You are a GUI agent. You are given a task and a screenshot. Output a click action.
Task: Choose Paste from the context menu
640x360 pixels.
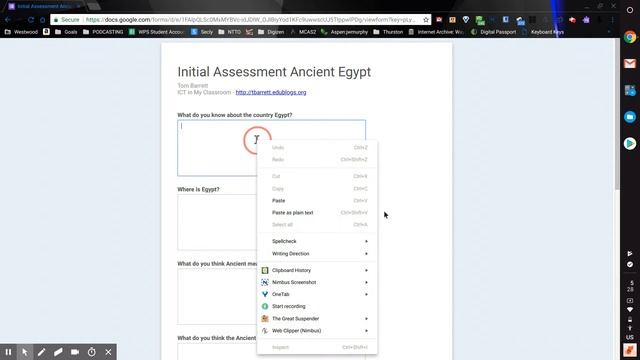point(317,200)
